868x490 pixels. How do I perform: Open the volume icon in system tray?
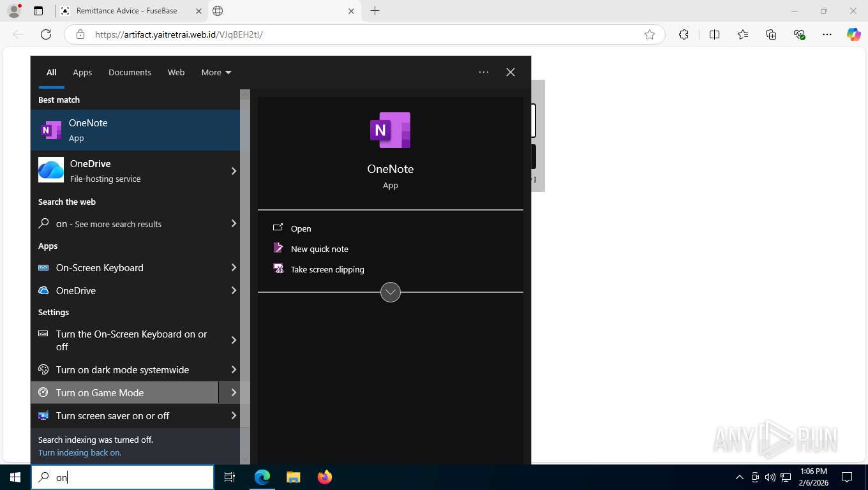tap(770, 477)
